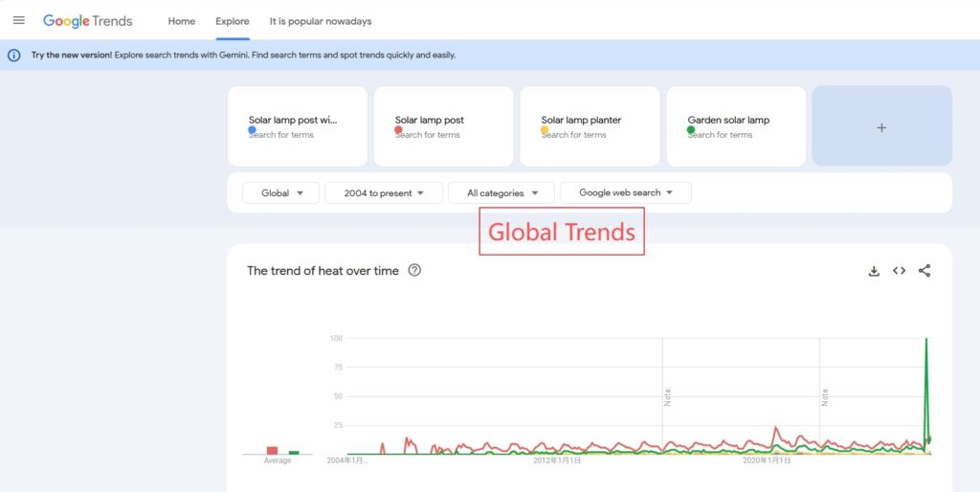The width and height of the screenshot is (980, 492).
Task: Click the first Note marker on the timeline
Action: [666, 396]
